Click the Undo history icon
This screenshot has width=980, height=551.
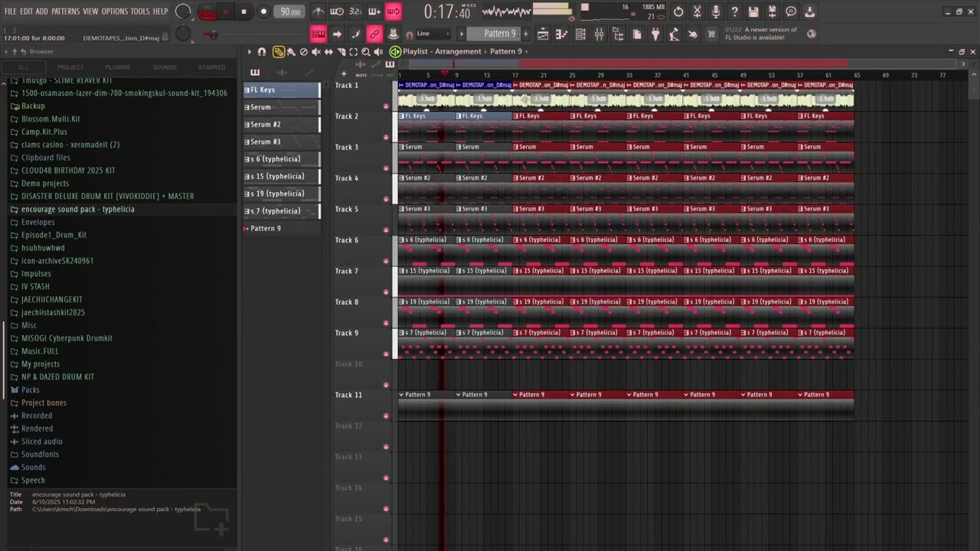click(x=678, y=11)
